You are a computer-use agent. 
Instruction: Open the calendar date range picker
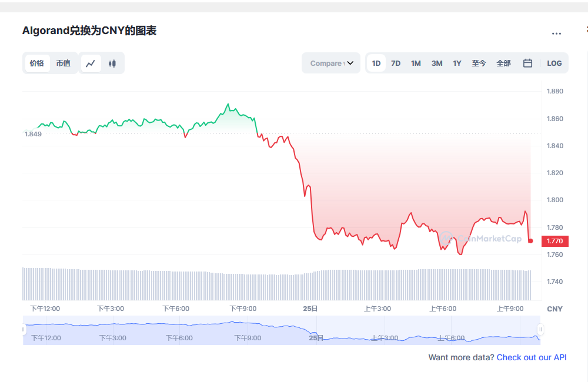point(527,63)
